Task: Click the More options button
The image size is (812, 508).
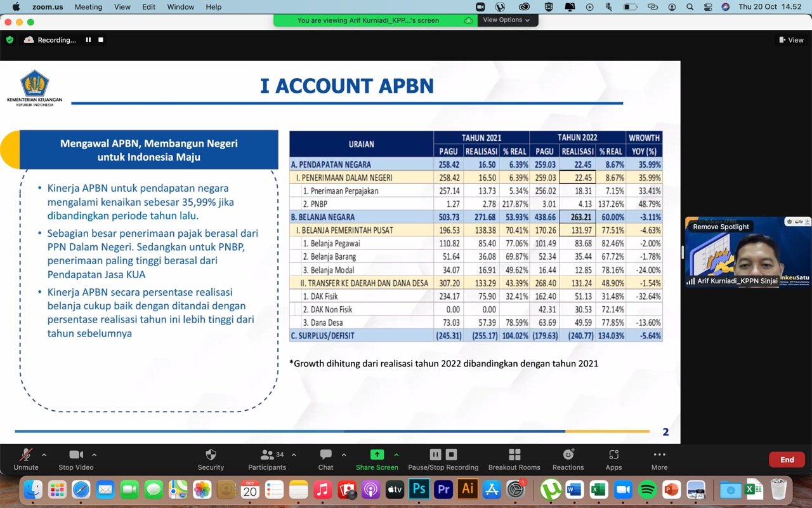Action: coord(659,455)
